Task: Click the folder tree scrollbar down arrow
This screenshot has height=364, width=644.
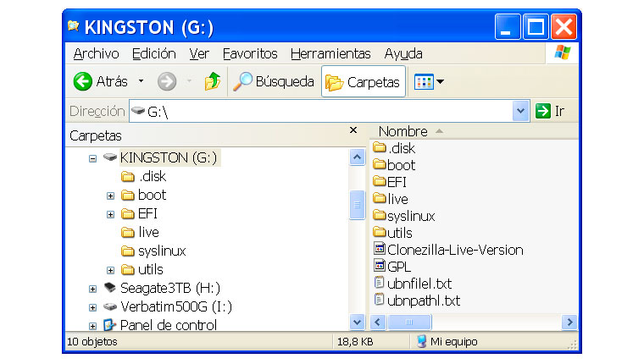Action: click(x=358, y=323)
